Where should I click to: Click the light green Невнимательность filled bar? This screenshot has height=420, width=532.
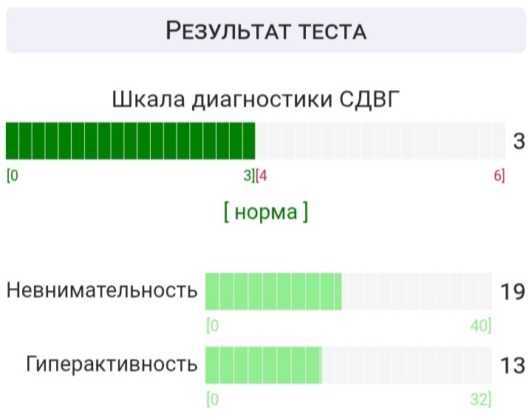pos(273,292)
